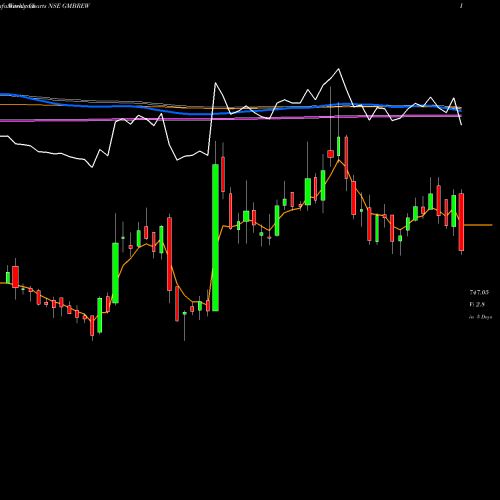Select the tallest green candlestick on the chart
The height and width of the screenshot is (500, 500).
tap(215, 237)
